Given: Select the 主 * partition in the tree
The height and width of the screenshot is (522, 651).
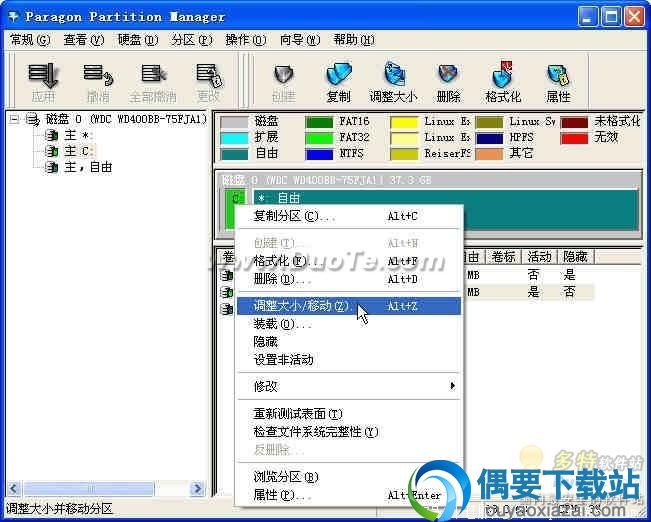Looking at the screenshot, I should point(78,135).
